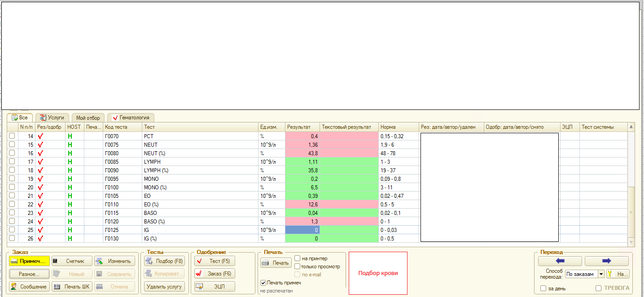Click the Изменить edit button
This screenshot has width=644, height=297.
pos(115,261)
